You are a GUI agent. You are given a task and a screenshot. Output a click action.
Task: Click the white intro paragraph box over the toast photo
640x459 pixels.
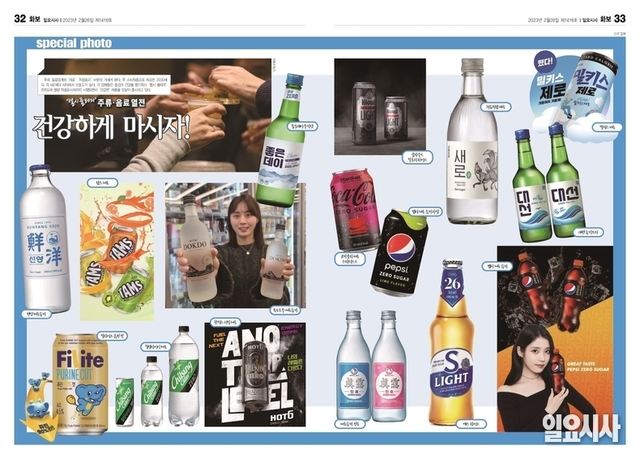tap(104, 84)
